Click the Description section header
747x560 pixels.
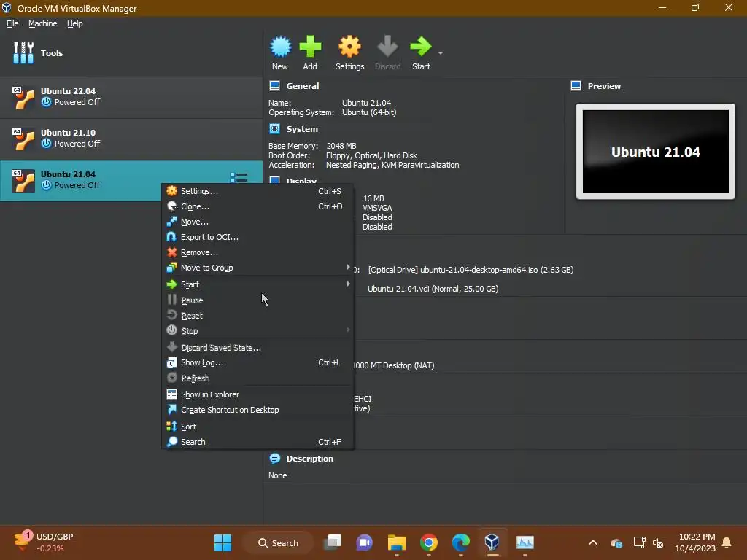pos(309,459)
